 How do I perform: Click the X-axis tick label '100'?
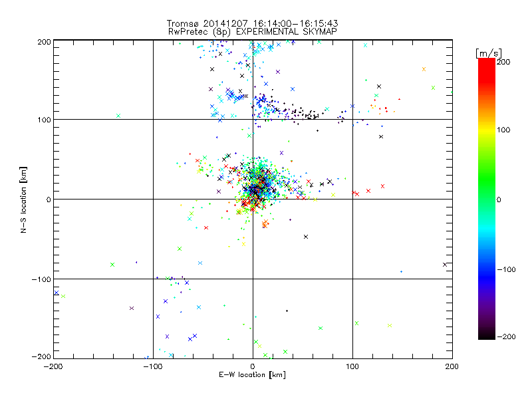(x=352, y=367)
